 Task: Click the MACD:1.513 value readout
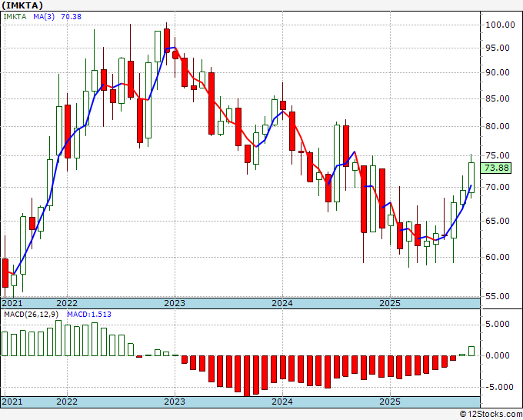click(x=89, y=315)
